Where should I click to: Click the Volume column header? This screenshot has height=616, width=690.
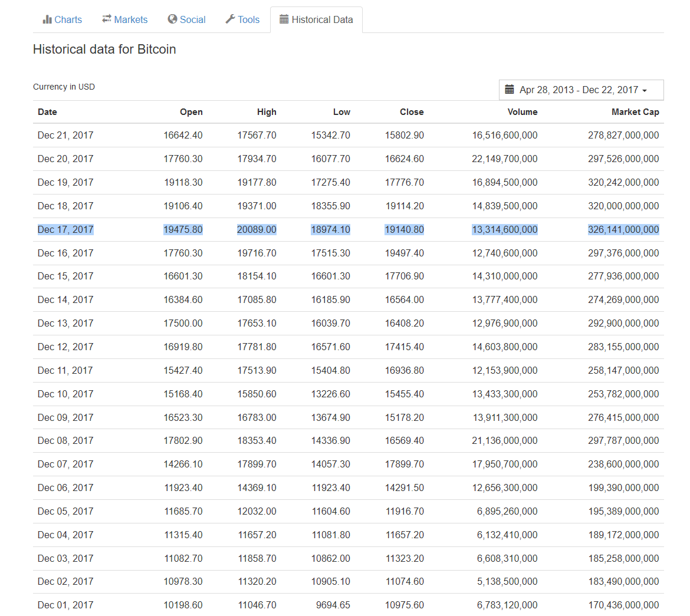coord(523,112)
